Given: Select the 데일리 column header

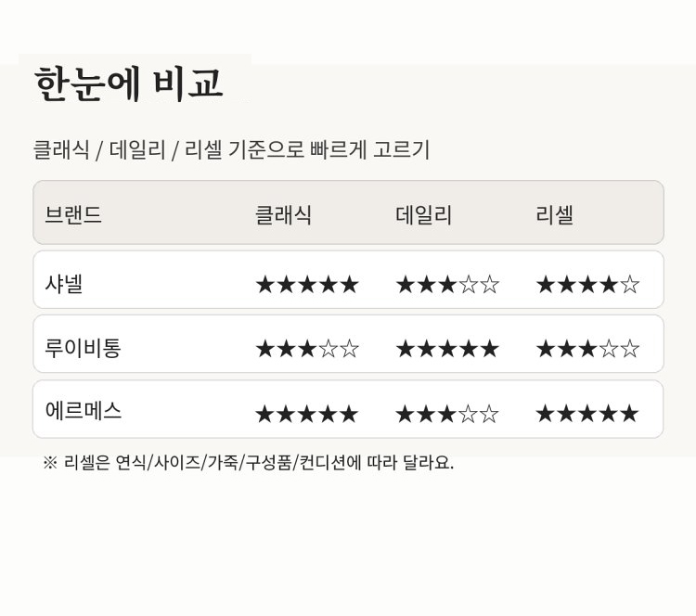Looking at the screenshot, I should 423,215.
